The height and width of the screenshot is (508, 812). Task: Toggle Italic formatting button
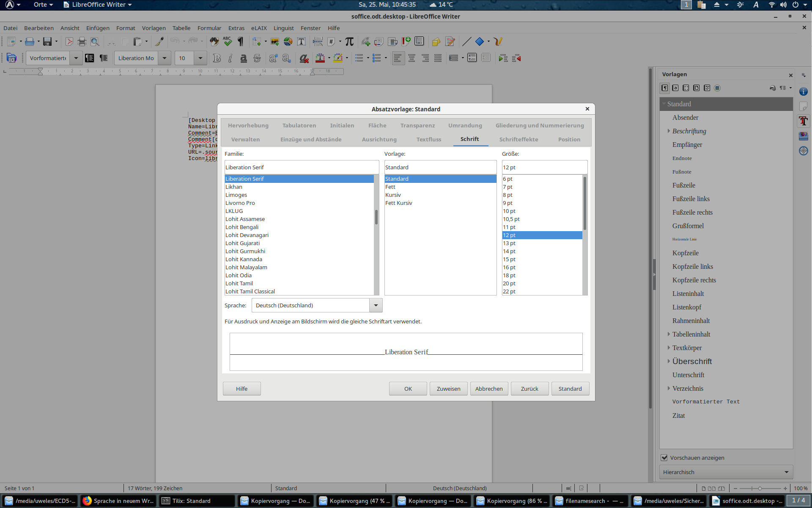230,58
